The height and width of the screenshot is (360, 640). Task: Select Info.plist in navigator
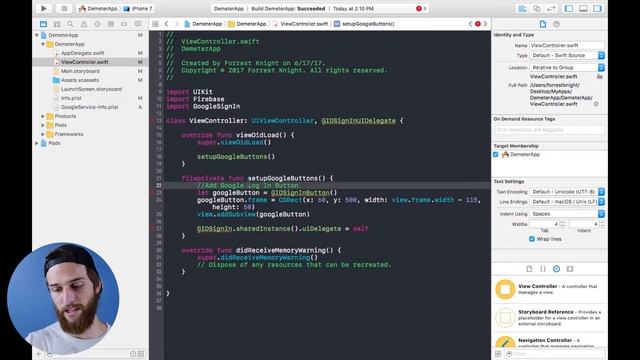pos(71,98)
